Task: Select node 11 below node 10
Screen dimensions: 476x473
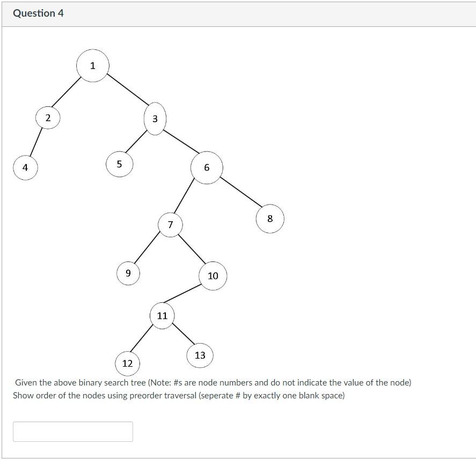Action: (163, 316)
